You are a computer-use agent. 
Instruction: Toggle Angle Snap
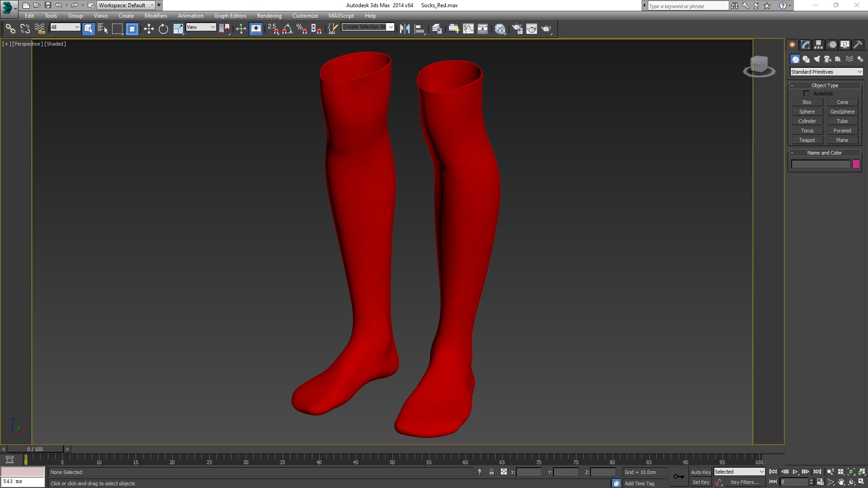(x=287, y=29)
